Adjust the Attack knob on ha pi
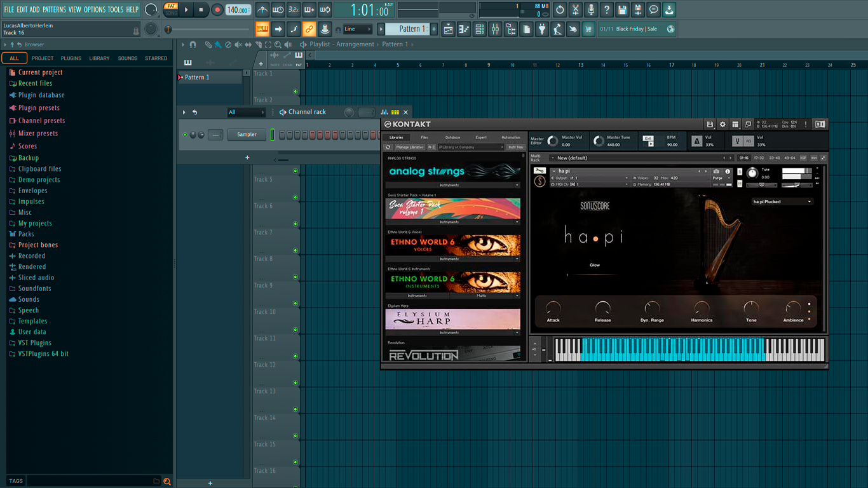Screen dimensions: 868x488 click(553, 308)
